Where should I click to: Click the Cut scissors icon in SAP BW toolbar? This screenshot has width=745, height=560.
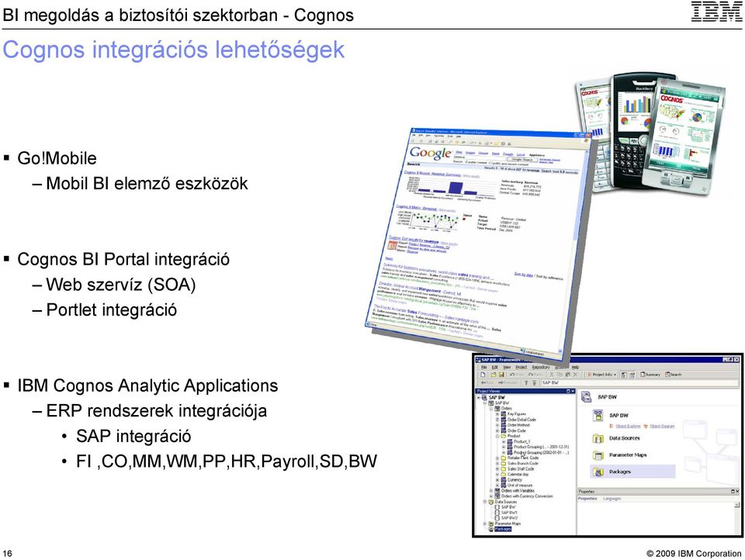tap(552, 375)
